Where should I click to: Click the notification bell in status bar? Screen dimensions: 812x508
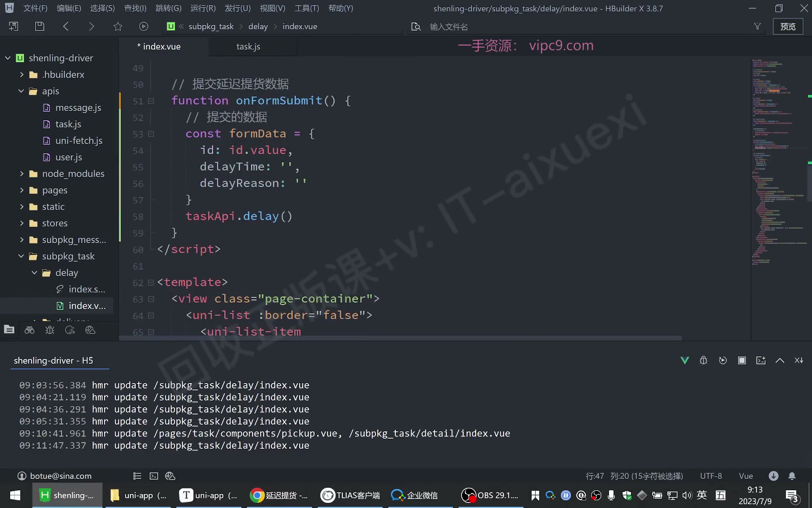pos(792,476)
